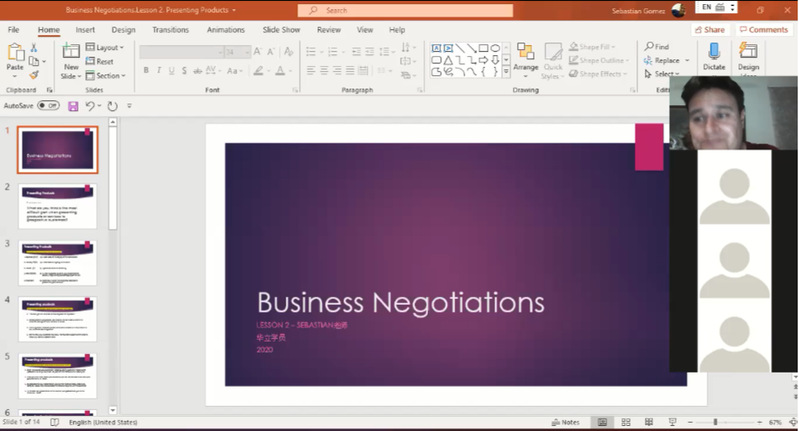
Task: Toggle Bold formatting
Action: [146, 71]
